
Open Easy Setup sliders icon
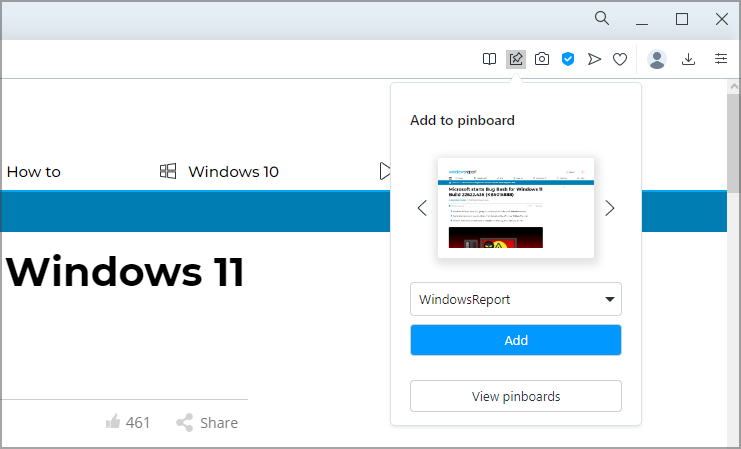(x=720, y=59)
